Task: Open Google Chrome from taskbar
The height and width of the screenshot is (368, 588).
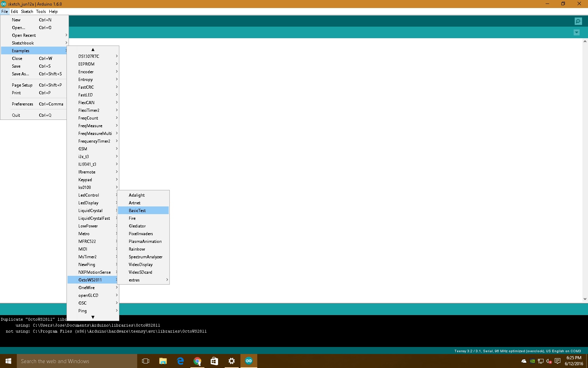Action: (x=197, y=361)
